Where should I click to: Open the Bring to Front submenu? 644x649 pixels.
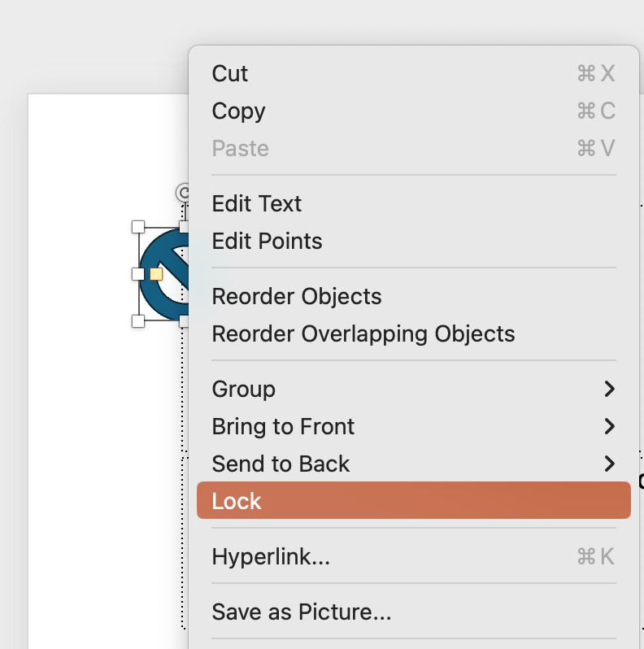click(x=609, y=427)
